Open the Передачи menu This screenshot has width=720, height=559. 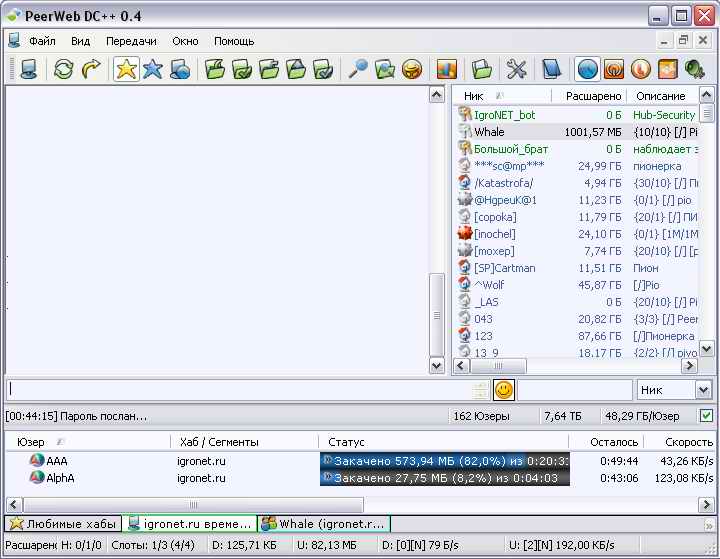(x=131, y=41)
